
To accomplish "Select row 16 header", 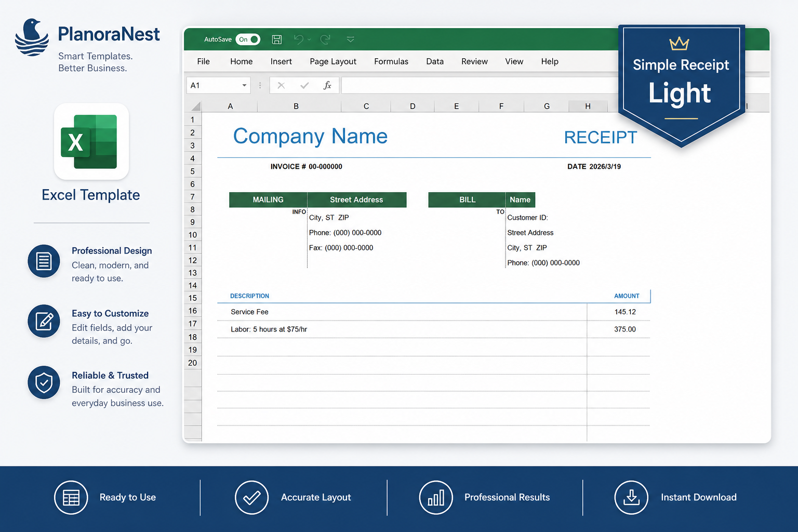I will (x=193, y=311).
